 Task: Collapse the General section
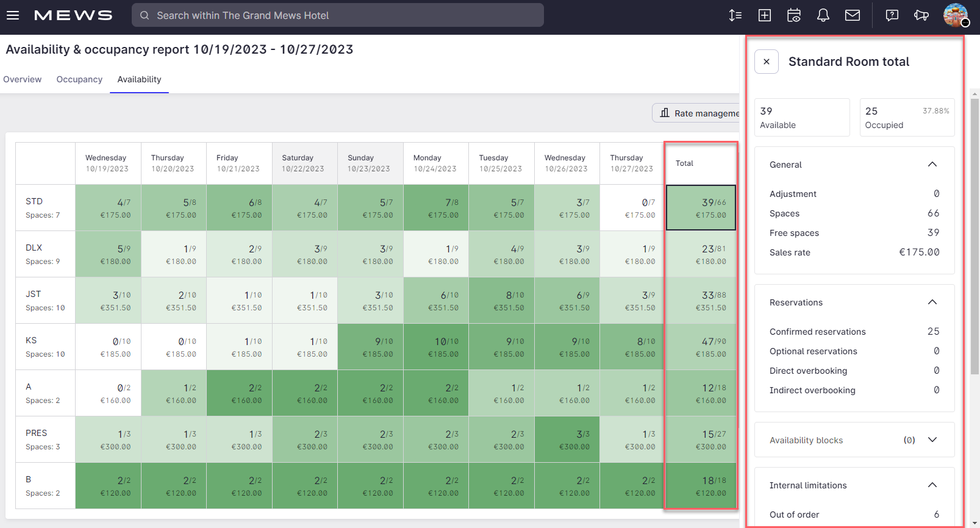932,165
